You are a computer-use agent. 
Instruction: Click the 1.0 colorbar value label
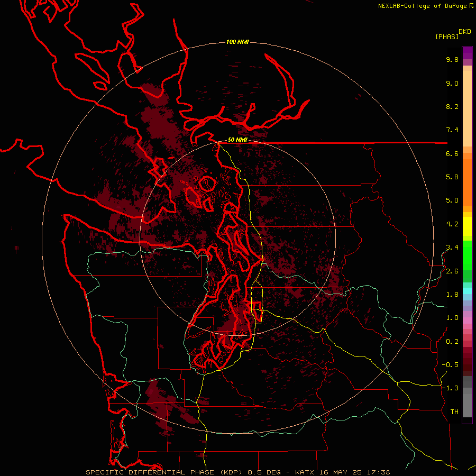click(x=452, y=318)
